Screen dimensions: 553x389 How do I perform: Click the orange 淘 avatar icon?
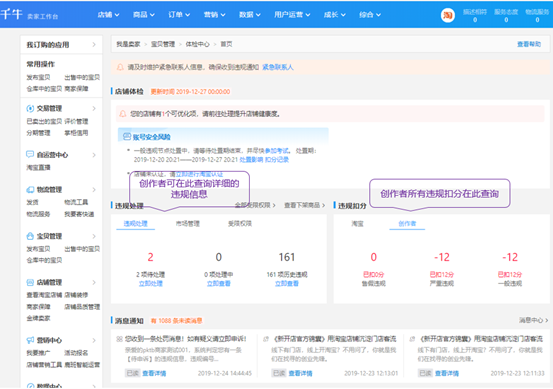[448, 15]
